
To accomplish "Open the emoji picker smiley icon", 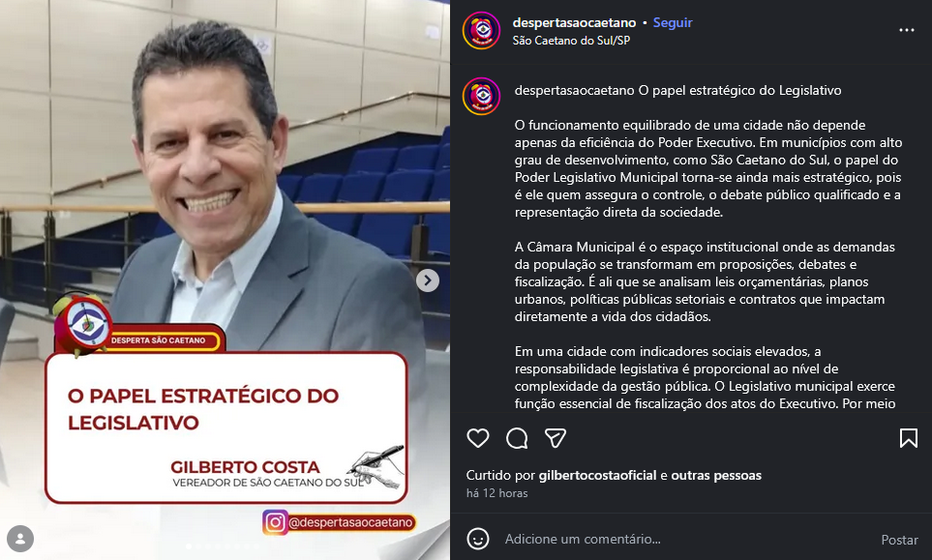I will click(478, 539).
